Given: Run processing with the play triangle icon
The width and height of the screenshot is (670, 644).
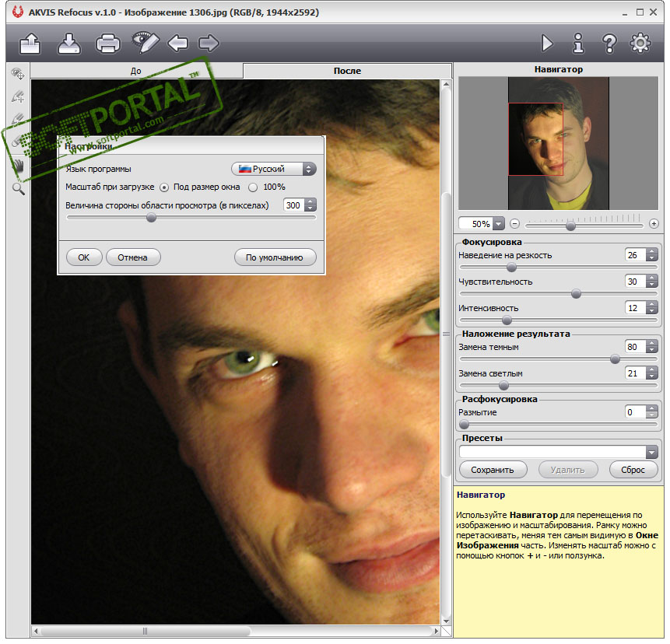Looking at the screenshot, I should point(547,43).
